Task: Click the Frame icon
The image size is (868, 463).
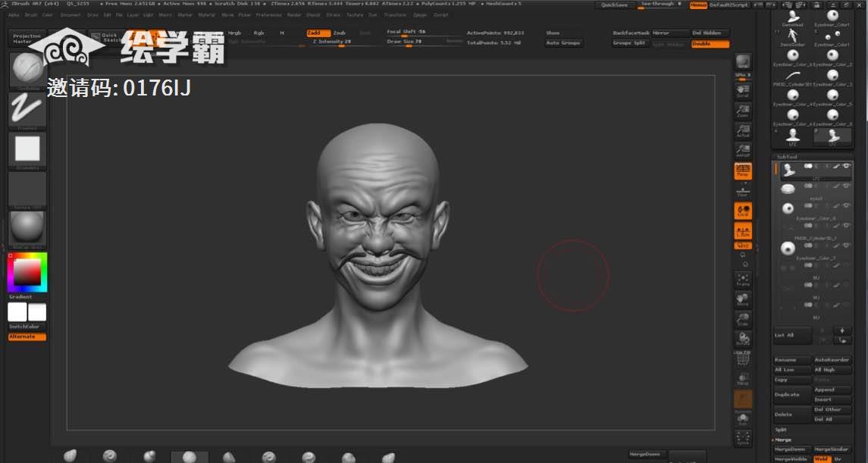Action: point(743,280)
